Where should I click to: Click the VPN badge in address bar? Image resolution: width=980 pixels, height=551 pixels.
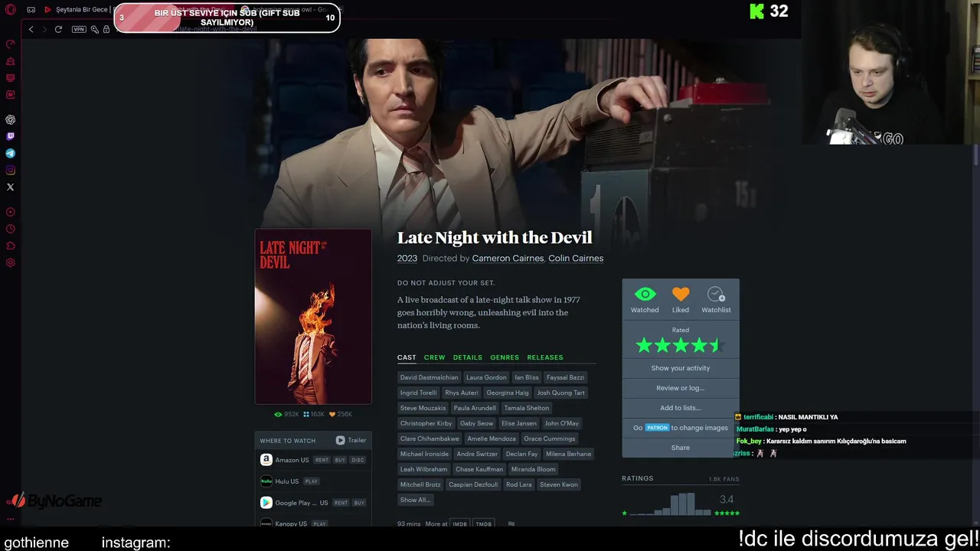pos(79,29)
